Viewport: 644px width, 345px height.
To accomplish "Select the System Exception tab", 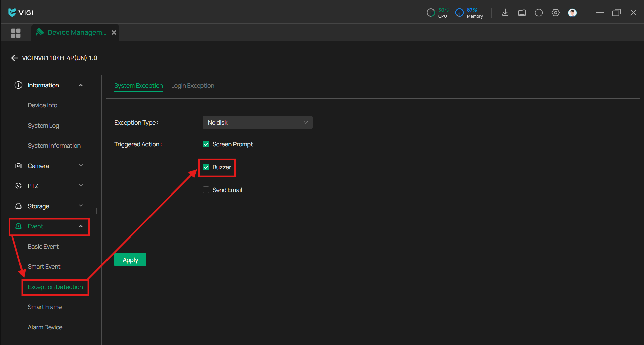I will [138, 86].
